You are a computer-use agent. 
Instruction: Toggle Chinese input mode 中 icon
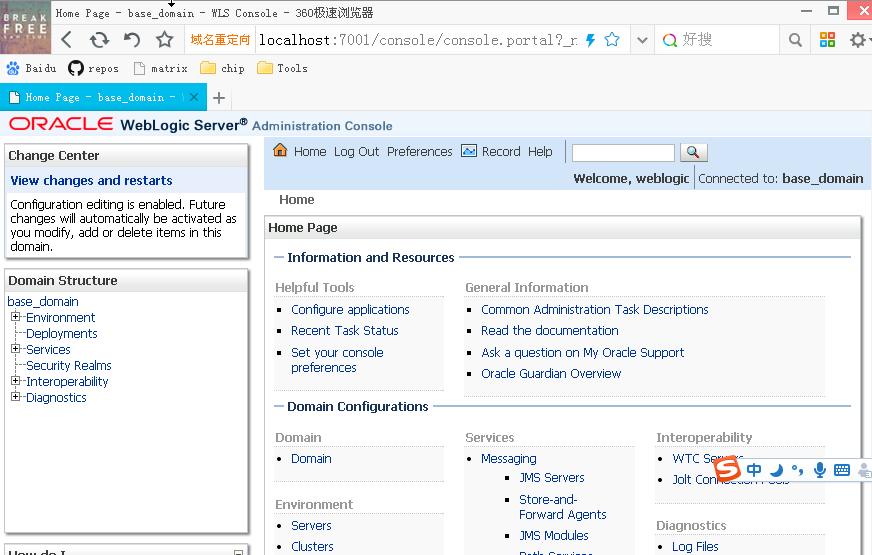click(754, 470)
